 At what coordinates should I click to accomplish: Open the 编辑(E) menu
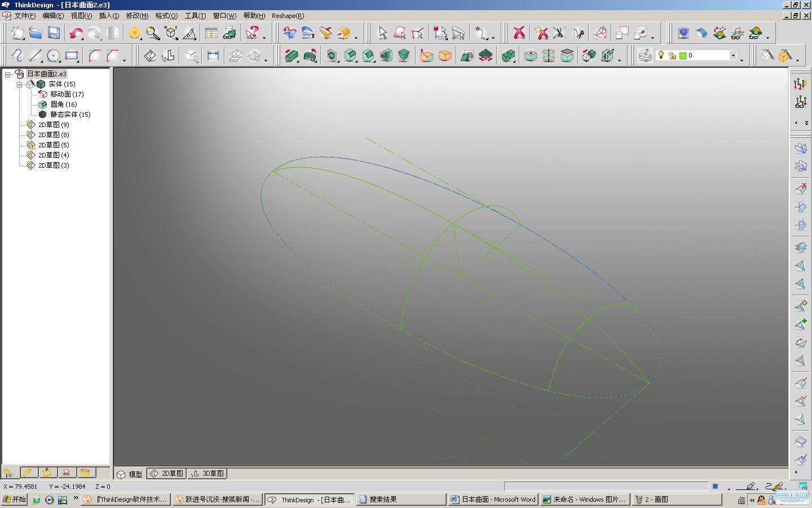[53, 16]
